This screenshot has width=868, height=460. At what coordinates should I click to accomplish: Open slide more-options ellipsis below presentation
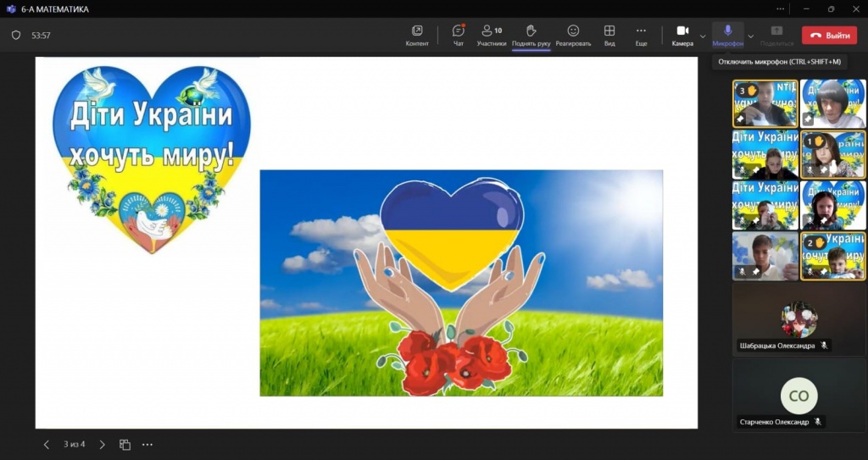click(147, 445)
